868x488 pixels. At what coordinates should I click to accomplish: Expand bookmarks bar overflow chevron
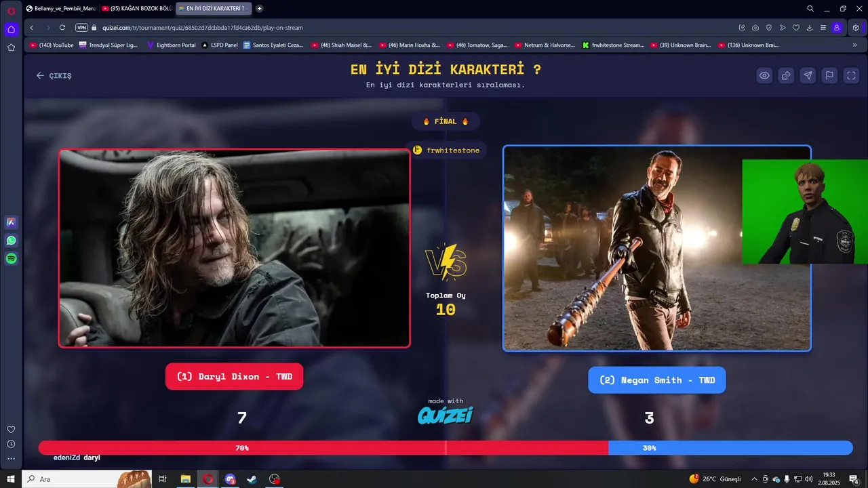(855, 45)
